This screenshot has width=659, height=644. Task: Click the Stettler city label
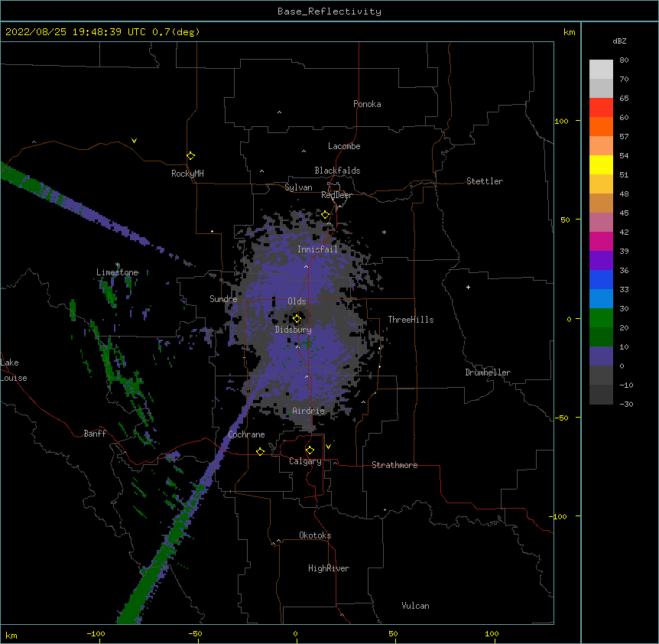click(485, 181)
